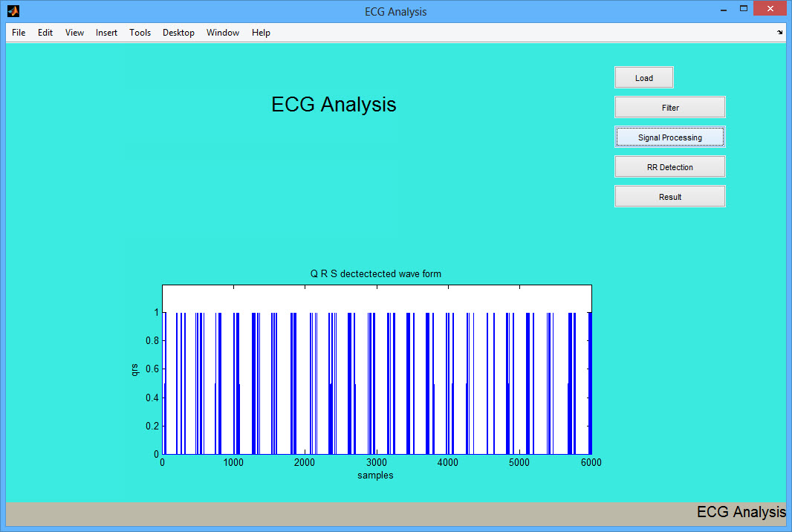Click x-axis tick label 6000
Image resolution: width=792 pixels, height=532 pixels.
[591, 462]
